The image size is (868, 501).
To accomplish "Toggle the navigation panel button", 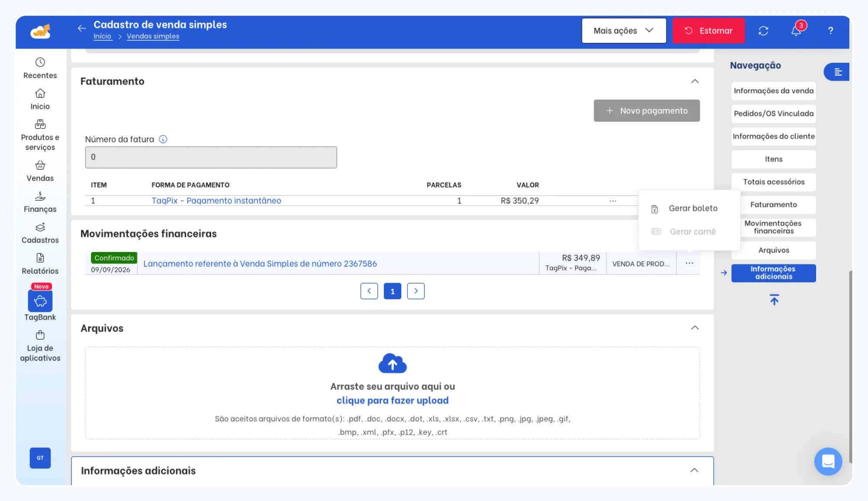I will click(837, 72).
